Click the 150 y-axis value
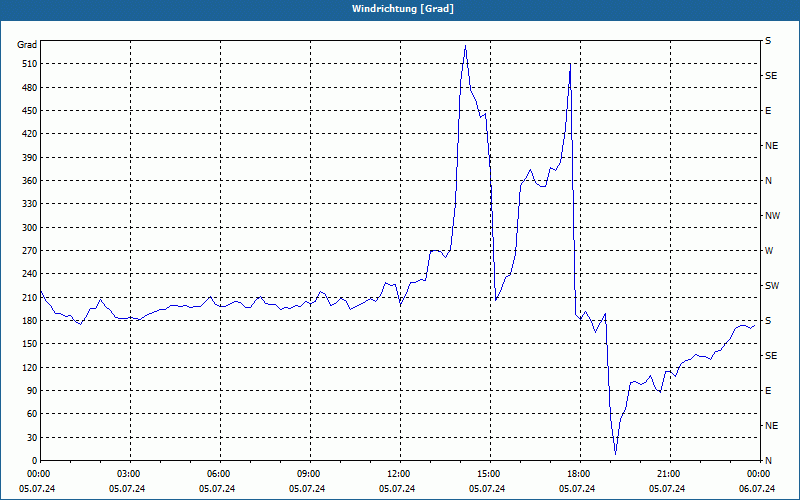This screenshot has height=500, width=800. pos(30,344)
